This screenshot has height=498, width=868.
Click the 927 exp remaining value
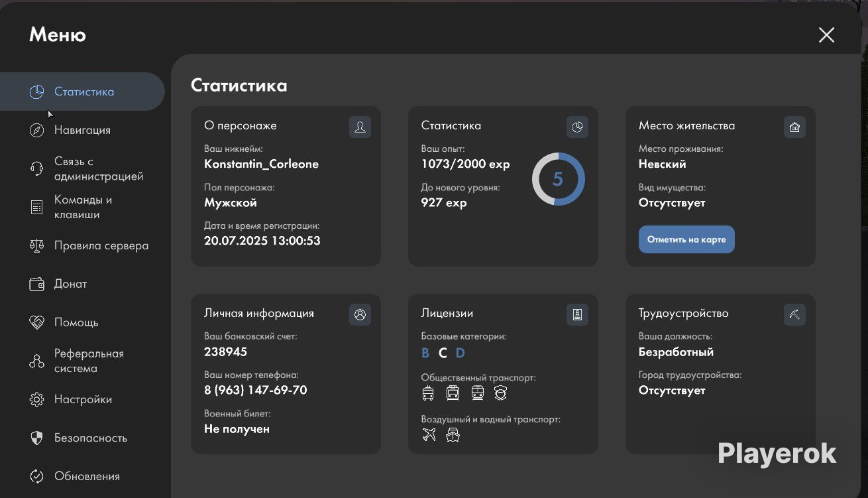pos(444,202)
